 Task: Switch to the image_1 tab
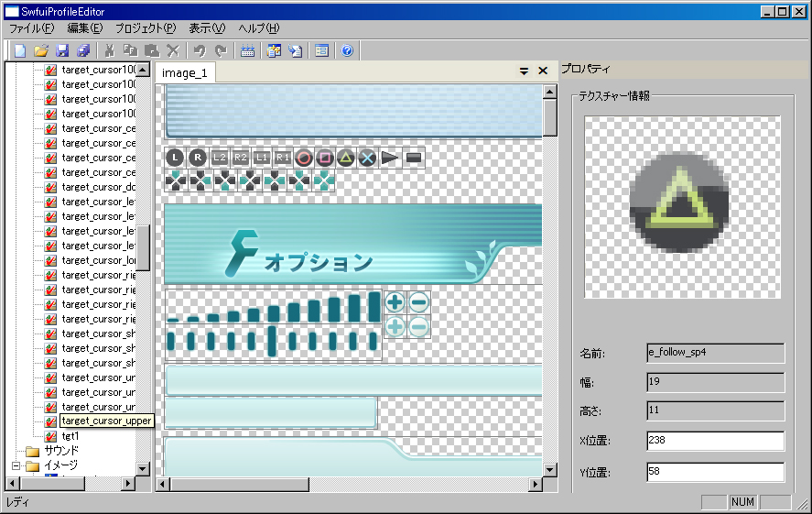(185, 72)
